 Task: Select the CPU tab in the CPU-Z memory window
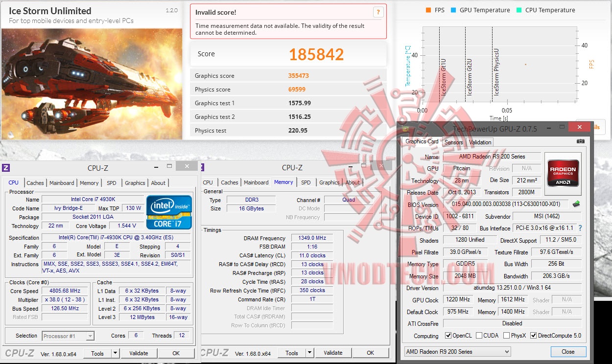pos(208,182)
